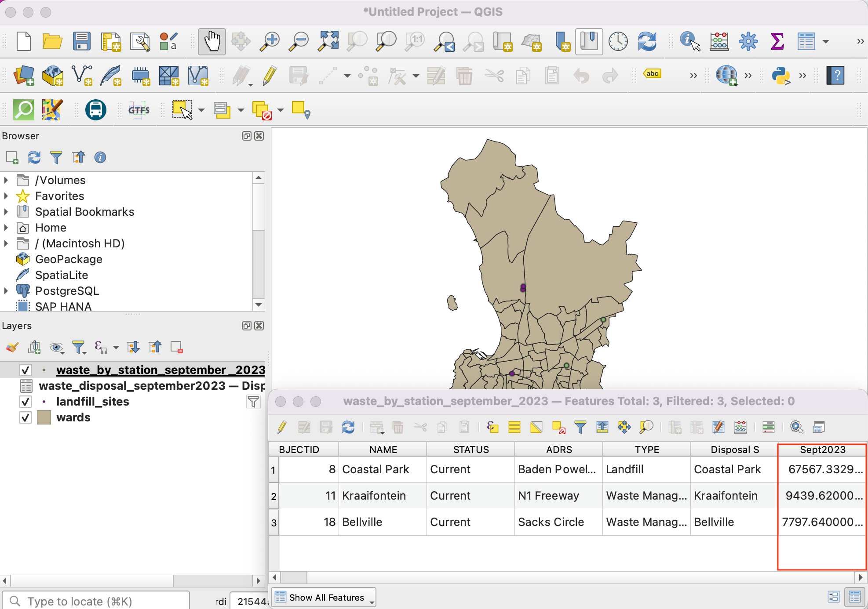Expand the PostgreSQL browser node
This screenshot has height=609, width=868.
(x=6, y=291)
